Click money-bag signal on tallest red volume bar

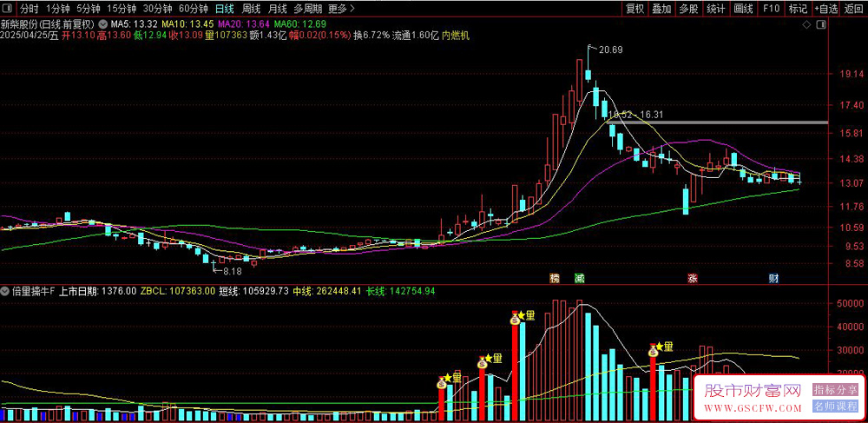[515, 319]
